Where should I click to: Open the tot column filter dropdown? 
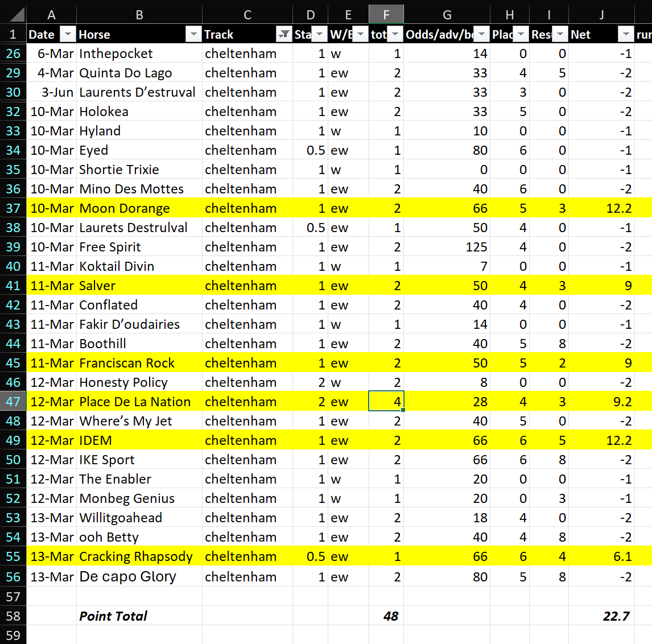click(x=395, y=34)
